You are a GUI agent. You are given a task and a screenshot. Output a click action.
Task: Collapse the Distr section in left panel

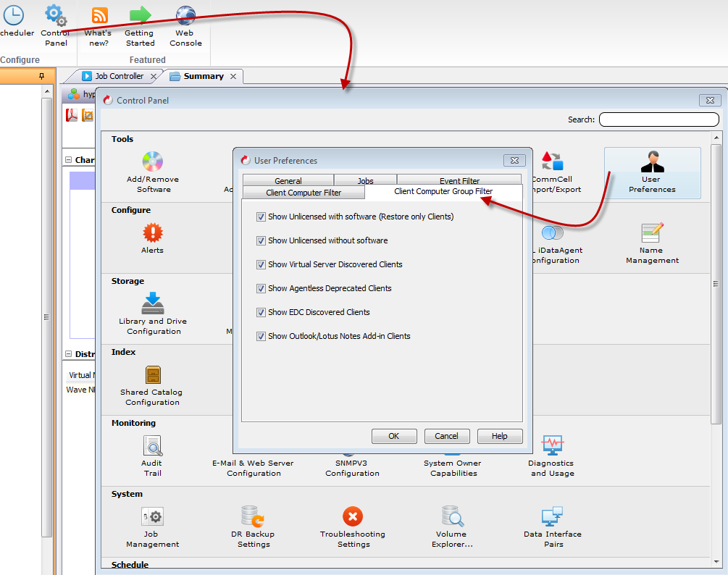tap(70, 353)
